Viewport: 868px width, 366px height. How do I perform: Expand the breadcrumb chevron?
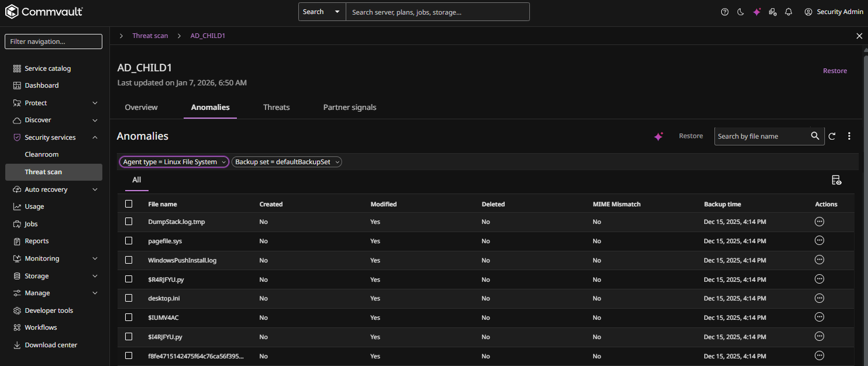pyautogui.click(x=121, y=36)
